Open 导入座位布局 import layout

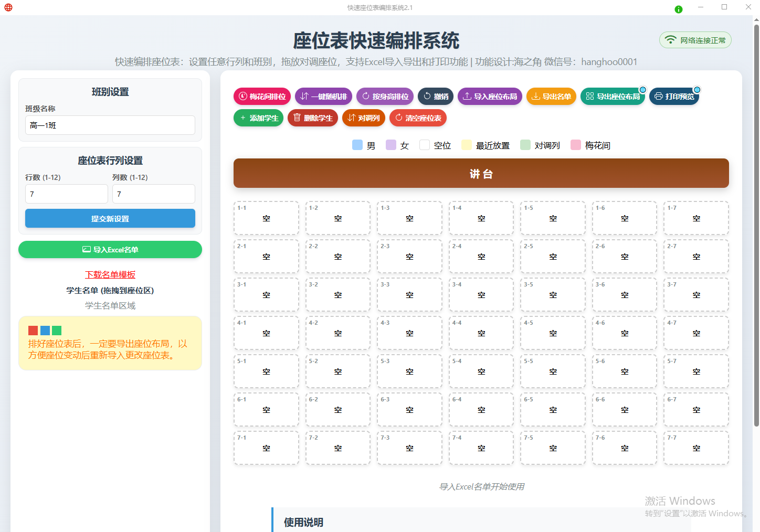[x=490, y=97]
